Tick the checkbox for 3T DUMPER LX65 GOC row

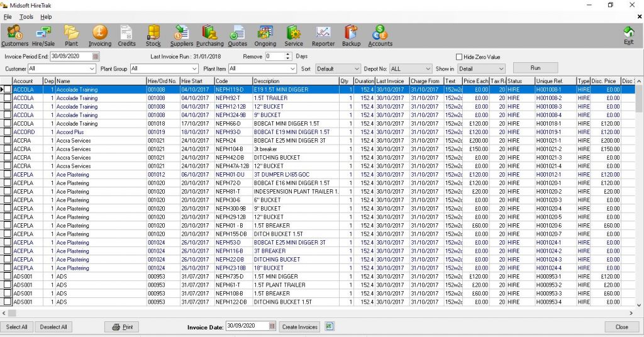(8, 174)
